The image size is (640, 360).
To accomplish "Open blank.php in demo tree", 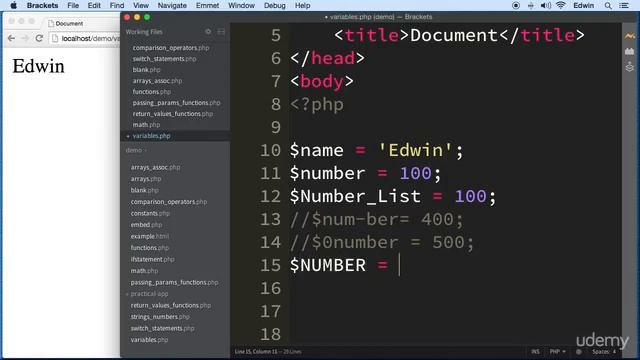I will [x=144, y=190].
